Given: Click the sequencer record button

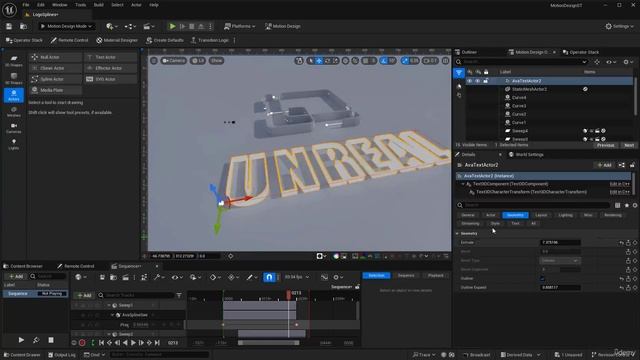Looking at the screenshot, I should (82, 343).
